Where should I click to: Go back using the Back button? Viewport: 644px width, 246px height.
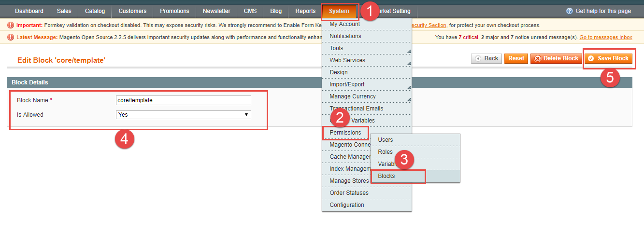[x=487, y=58]
